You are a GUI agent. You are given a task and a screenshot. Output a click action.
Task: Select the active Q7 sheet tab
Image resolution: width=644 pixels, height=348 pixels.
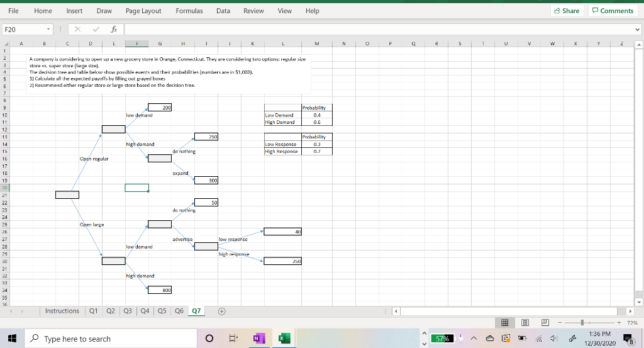click(196, 311)
